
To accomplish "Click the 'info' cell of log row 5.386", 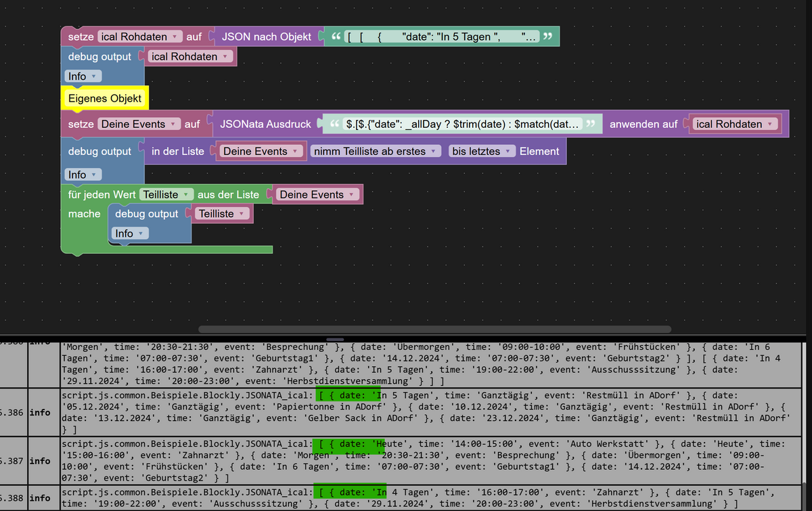I will [41, 412].
